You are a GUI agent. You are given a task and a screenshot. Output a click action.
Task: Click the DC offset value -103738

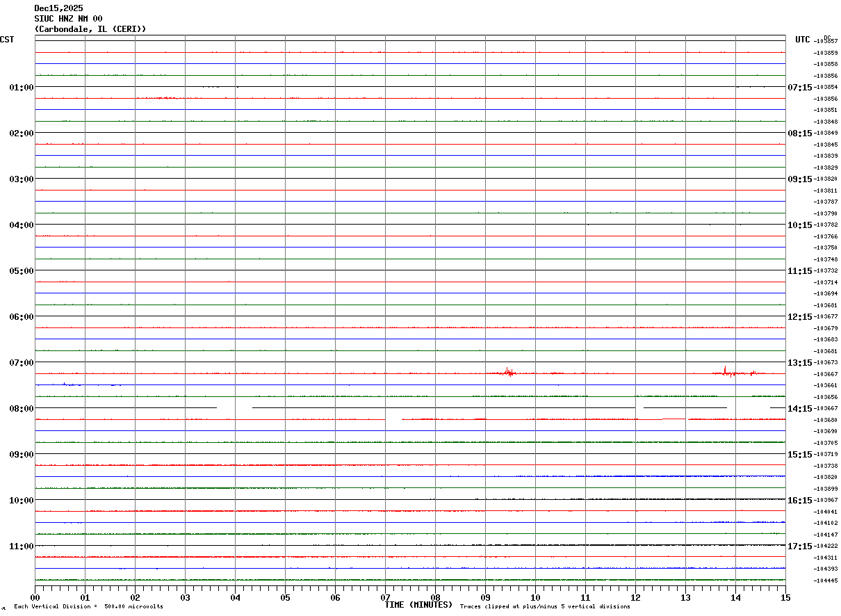tap(826, 465)
